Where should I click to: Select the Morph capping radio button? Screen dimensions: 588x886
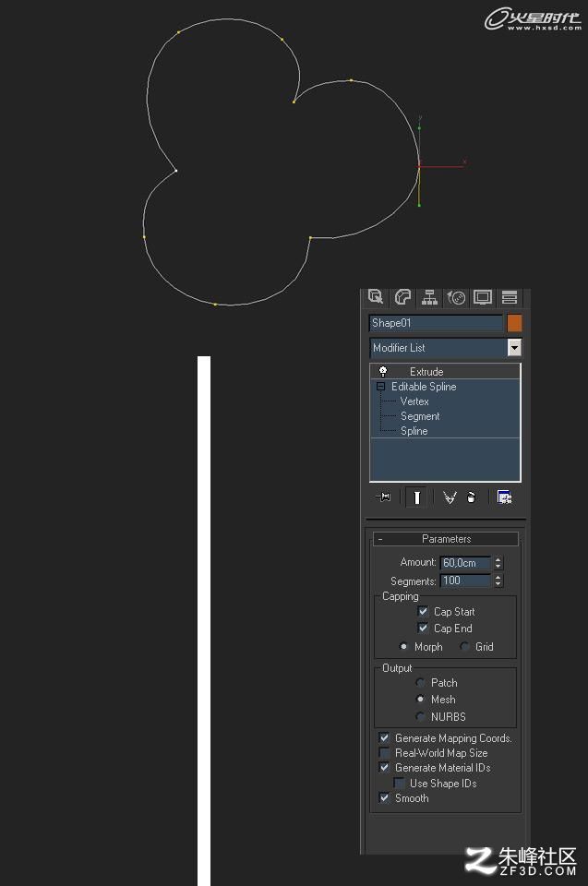(x=403, y=646)
